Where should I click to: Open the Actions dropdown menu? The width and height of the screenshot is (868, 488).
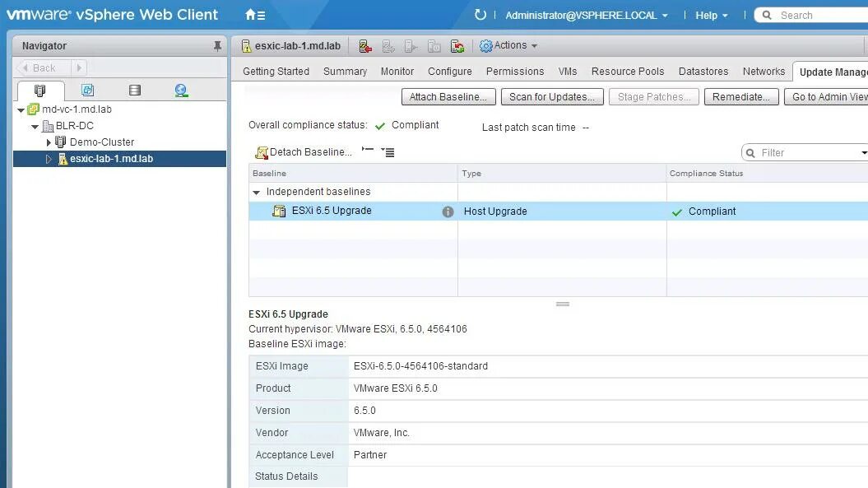508,45
